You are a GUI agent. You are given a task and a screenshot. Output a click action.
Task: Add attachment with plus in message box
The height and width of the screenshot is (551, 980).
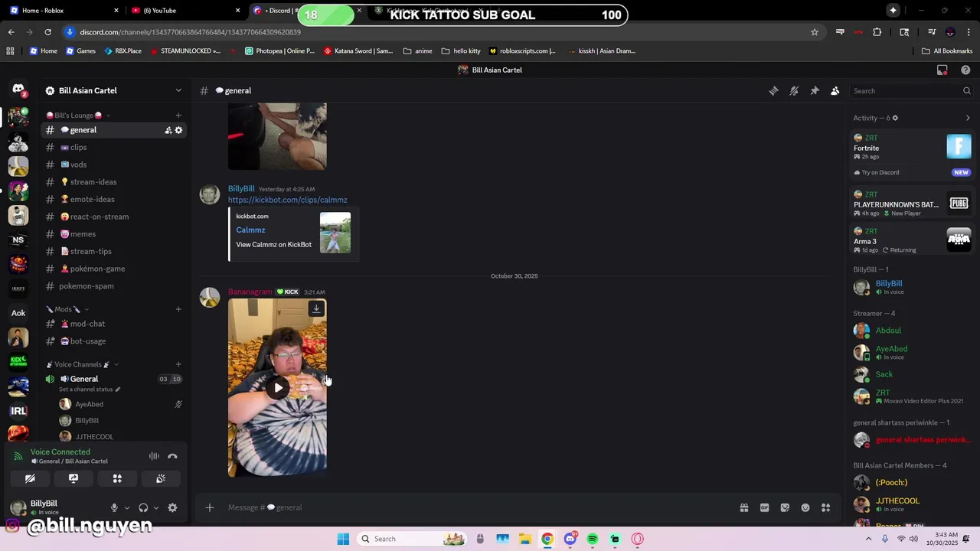[209, 507]
